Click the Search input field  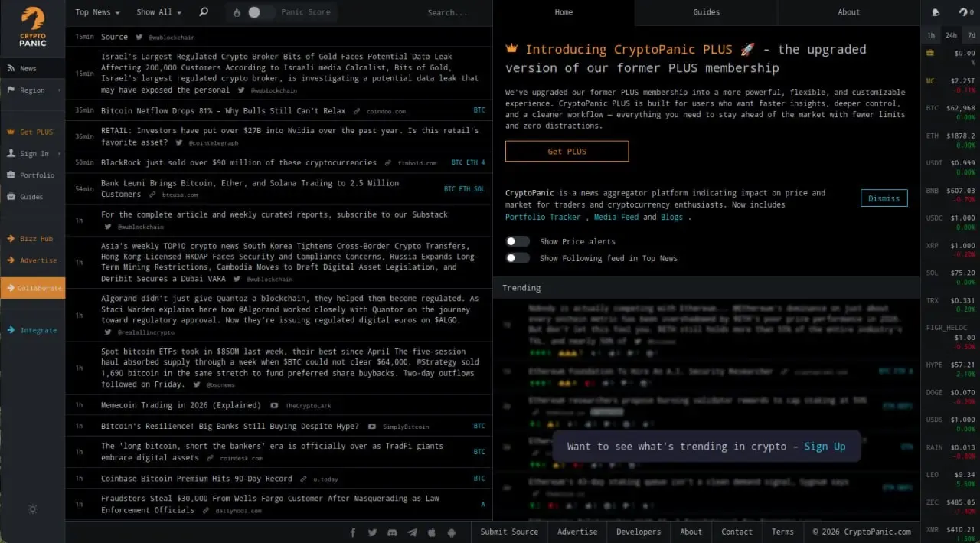click(x=448, y=12)
